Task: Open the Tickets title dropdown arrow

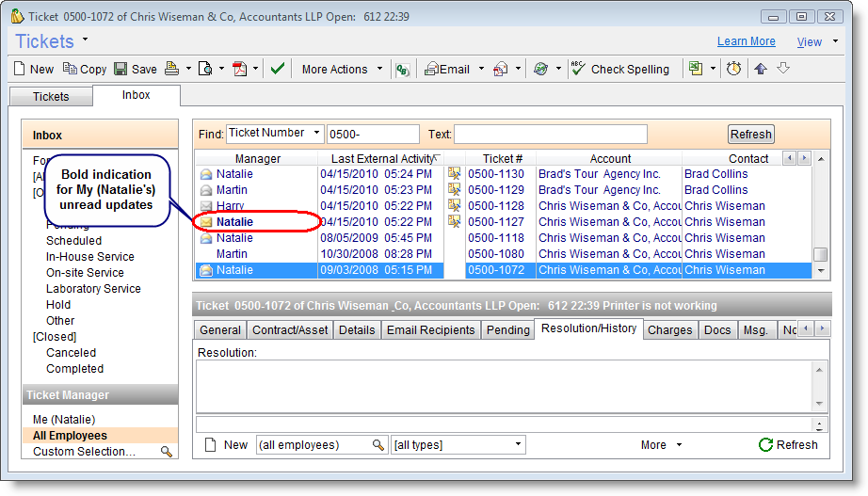Action: (85, 40)
